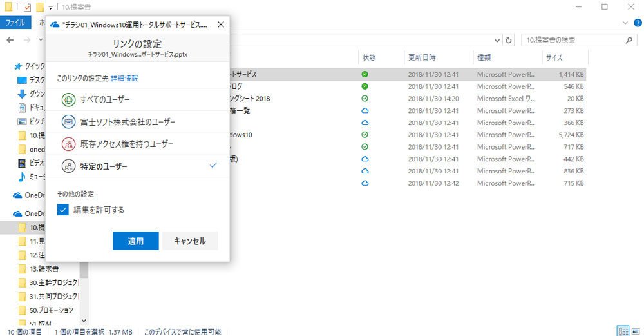Click the OneDrive cloud icon in dialog title

pyautogui.click(x=55, y=25)
